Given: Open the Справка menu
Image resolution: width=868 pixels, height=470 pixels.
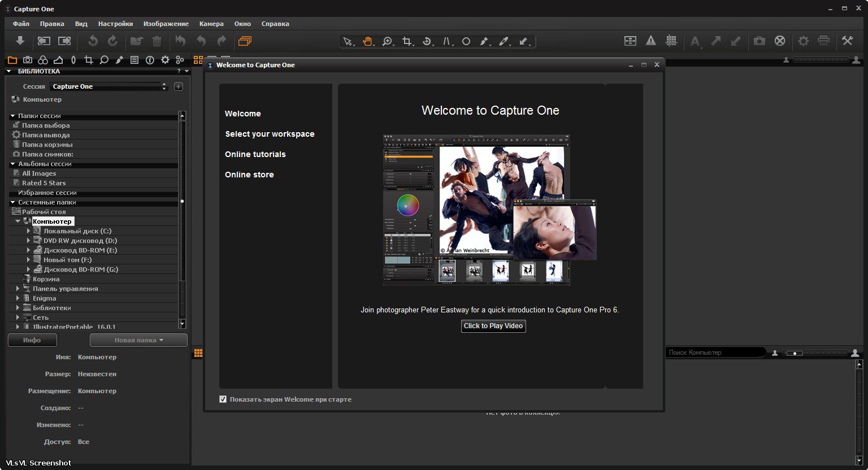Looking at the screenshot, I should 275,24.
